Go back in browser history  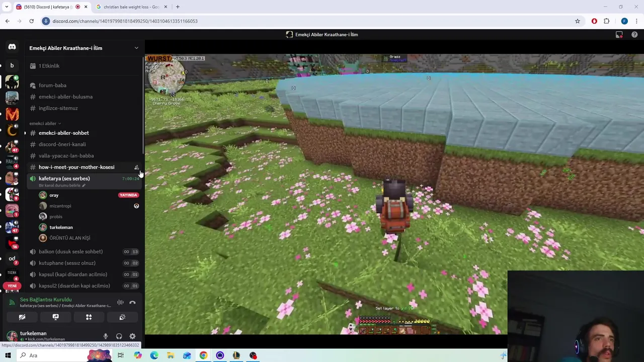[x=7, y=21]
